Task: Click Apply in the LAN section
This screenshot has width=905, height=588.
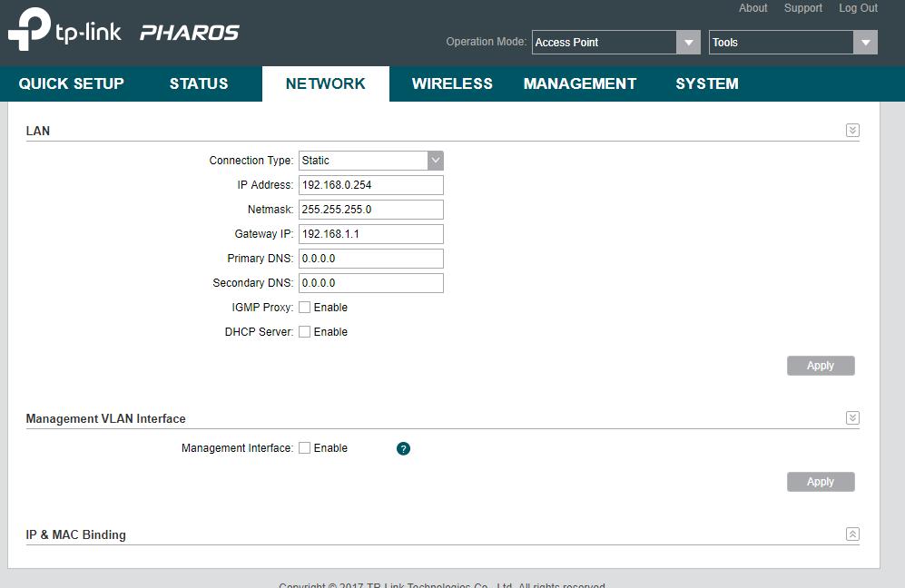Action: click(x=820, y=366)
